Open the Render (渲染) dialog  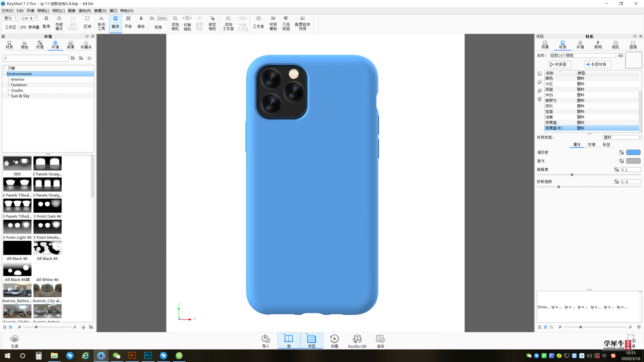[x=380, y=341]
